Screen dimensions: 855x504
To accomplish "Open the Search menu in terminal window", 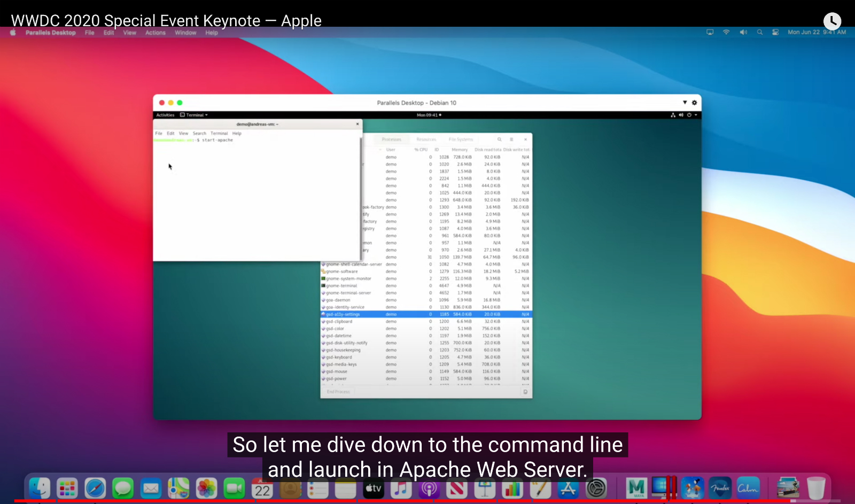I will pyautogui.click(x=199, y=134).
